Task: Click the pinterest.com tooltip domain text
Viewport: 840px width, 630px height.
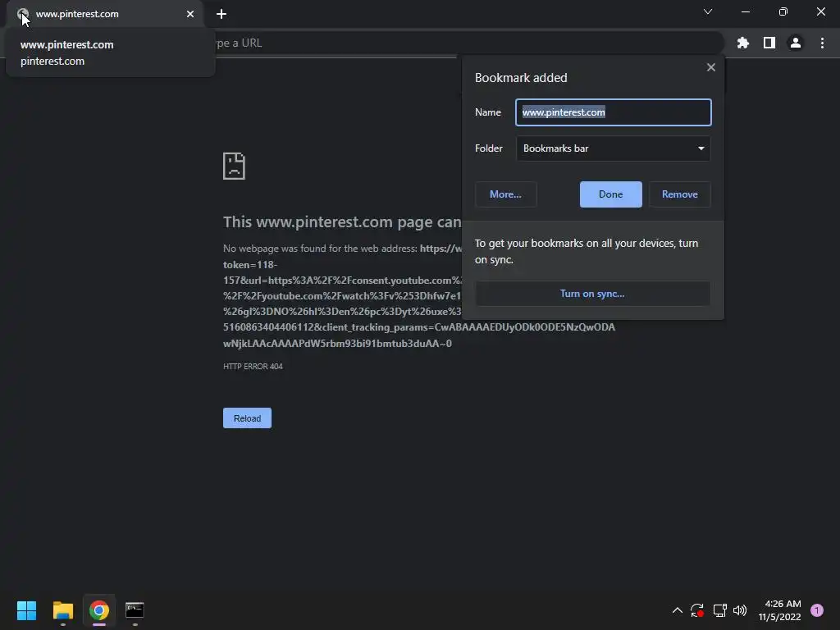Action: coord(52,61)
